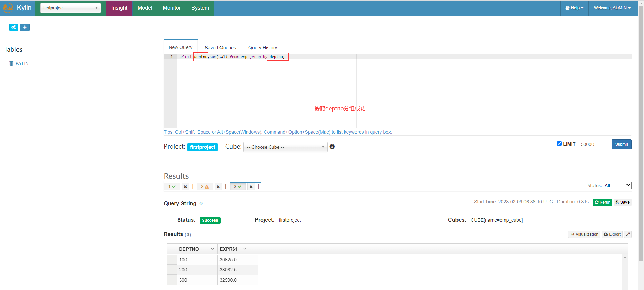Click the DEPTNO column header
The height and width of the screenshot is (290, 644).
pos(197,249)
